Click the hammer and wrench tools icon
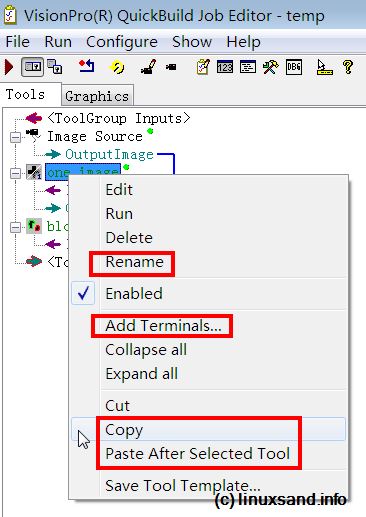The width and height of the screenshot is (366, 517). tap(270, 67)
